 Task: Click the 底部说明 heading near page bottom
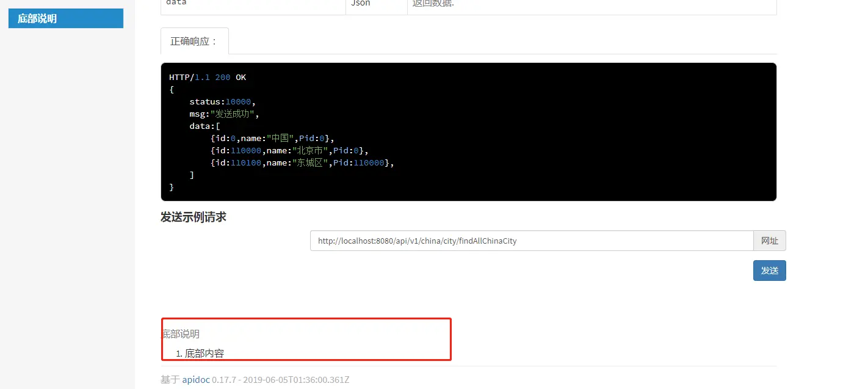180,334
